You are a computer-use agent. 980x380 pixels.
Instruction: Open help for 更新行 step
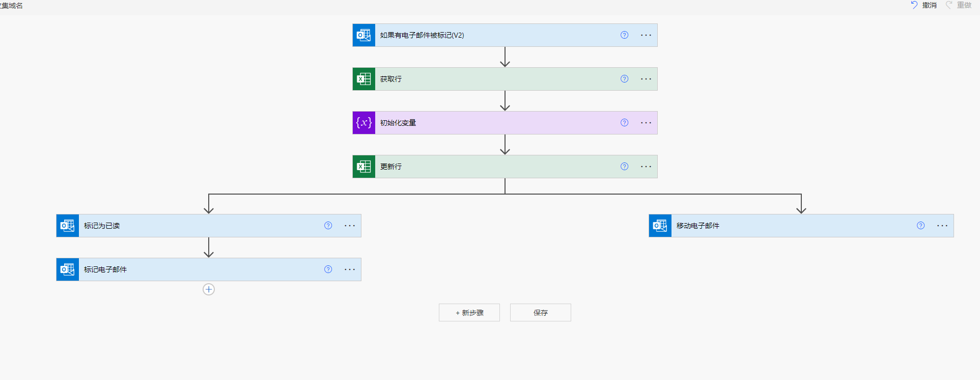(x=625, y=167)
